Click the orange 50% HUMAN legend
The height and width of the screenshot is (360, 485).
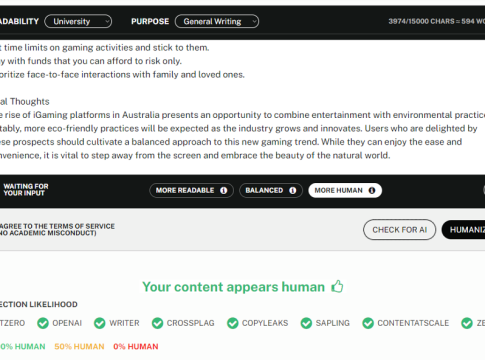pos(79,347)
